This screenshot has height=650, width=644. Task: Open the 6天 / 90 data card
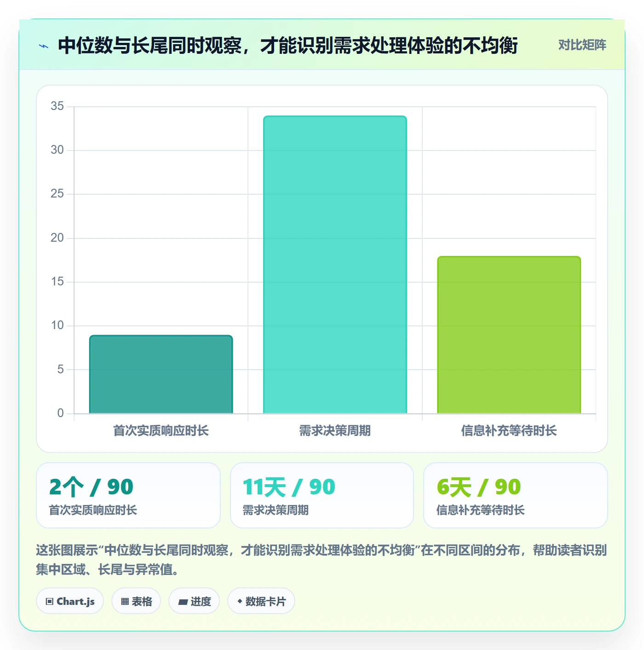click(516, 495)
